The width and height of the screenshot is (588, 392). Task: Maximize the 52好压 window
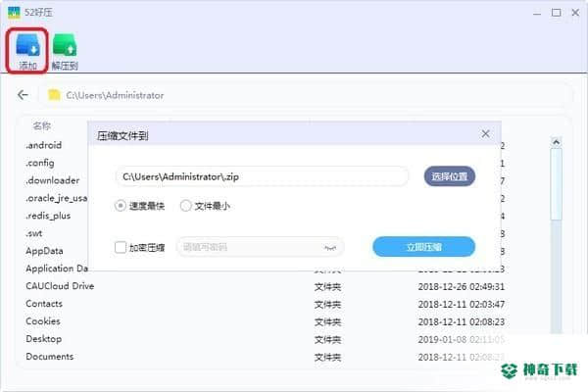(556, 13)
